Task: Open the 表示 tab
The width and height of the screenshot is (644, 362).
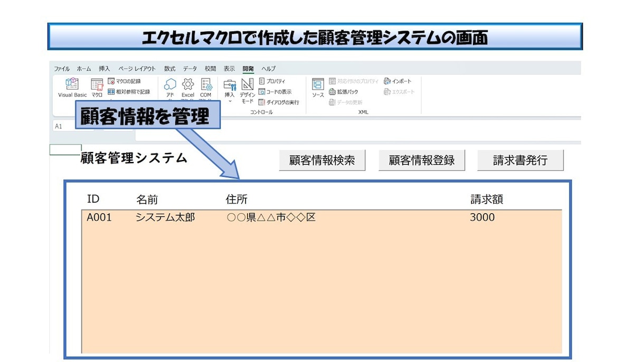Action: (229, 69)
